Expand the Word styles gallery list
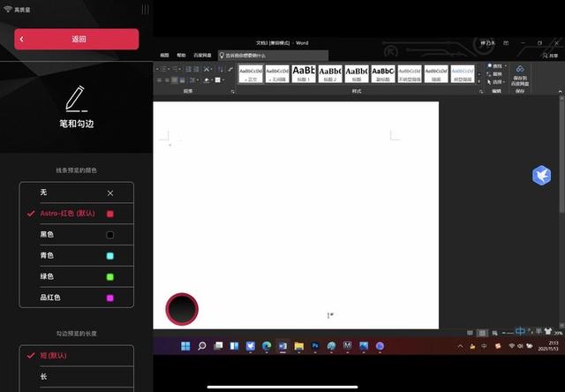Screen dimensions: 565x392 (x=481, y=83)
